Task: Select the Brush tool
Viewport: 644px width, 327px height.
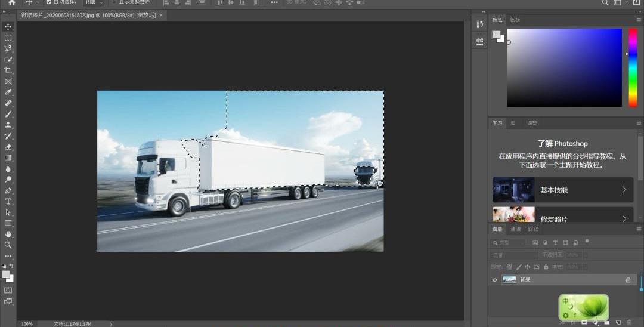Action: coord(8,114)
